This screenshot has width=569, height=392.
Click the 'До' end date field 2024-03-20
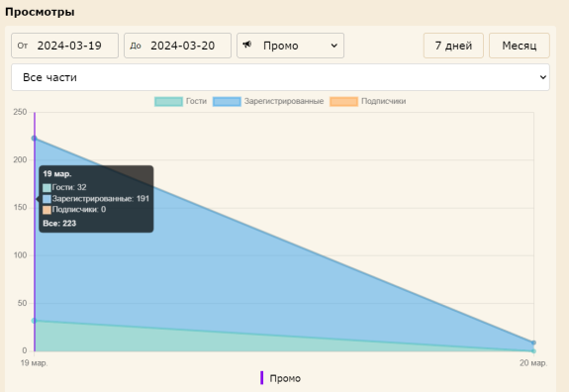tap(177, 46)
